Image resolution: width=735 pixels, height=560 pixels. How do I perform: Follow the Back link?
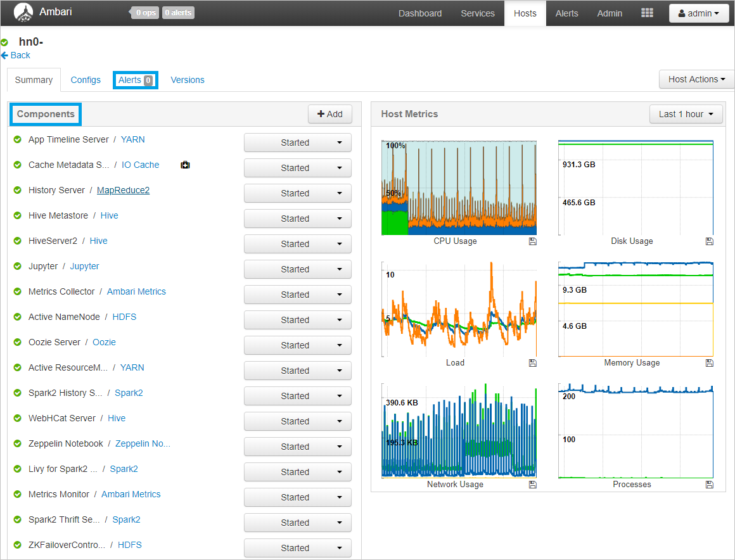20,55
